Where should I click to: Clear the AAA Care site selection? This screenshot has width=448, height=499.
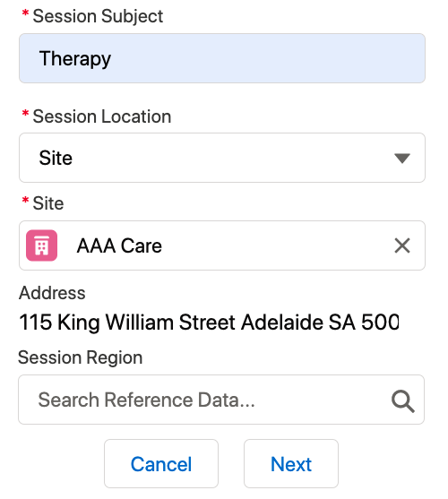tap(402, 245)
